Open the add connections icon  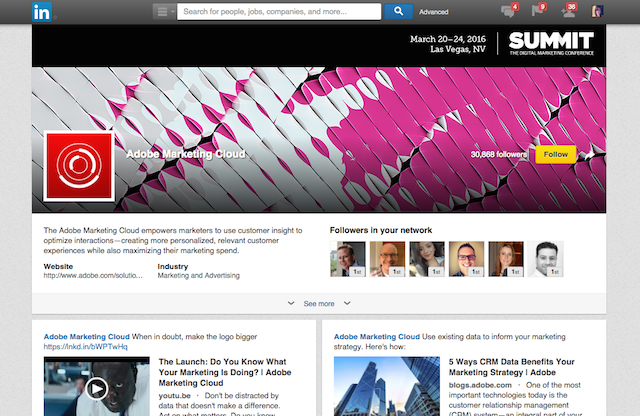[569, 11]
